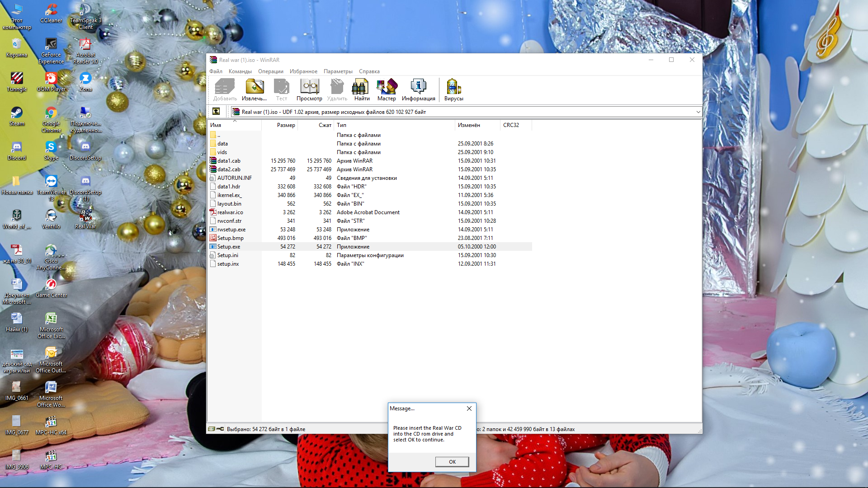Viewport: 868px width, 488px height.
Task: Sort by CRC32 column header
Action: (516, 125)
